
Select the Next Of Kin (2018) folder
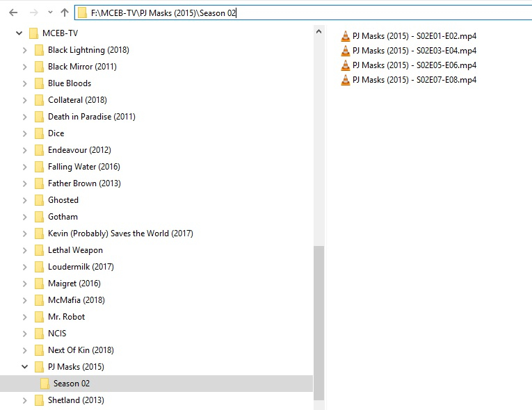point(81,350)
